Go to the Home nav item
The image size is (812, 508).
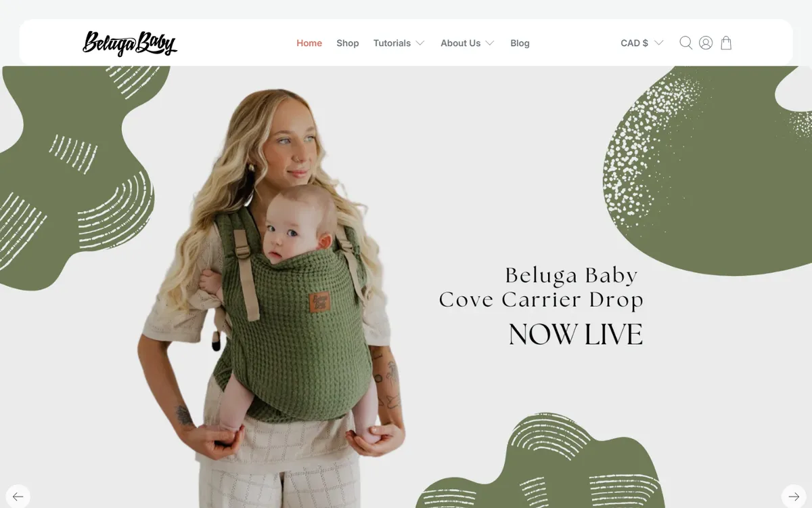tap(309, 43)
